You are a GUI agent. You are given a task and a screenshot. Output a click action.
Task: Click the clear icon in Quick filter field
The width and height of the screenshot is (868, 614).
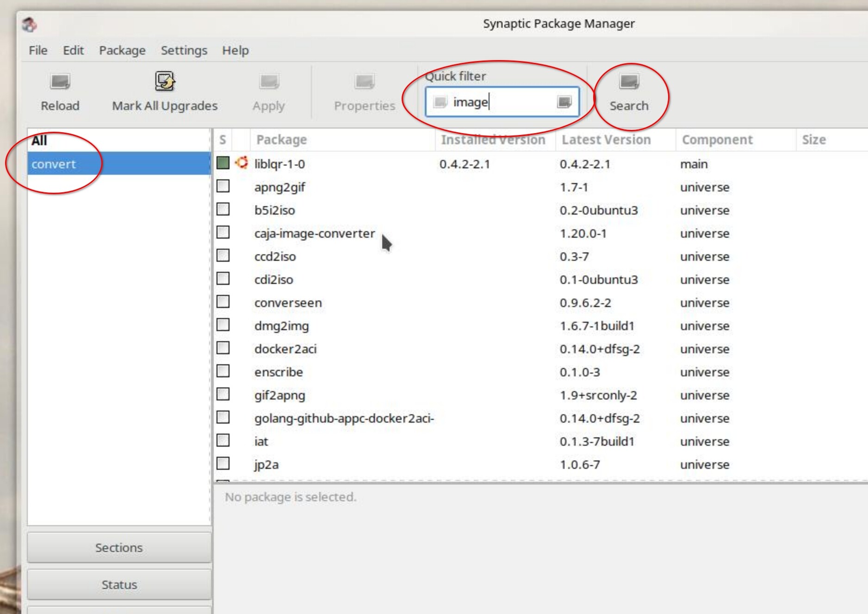pyautogui.click(x=564, y=102)
